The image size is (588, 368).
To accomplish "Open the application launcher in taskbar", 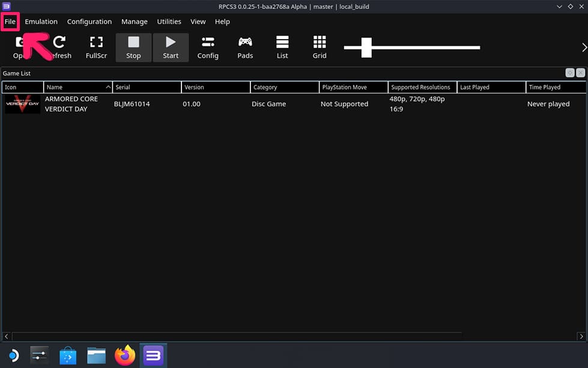I will [13, 355].
